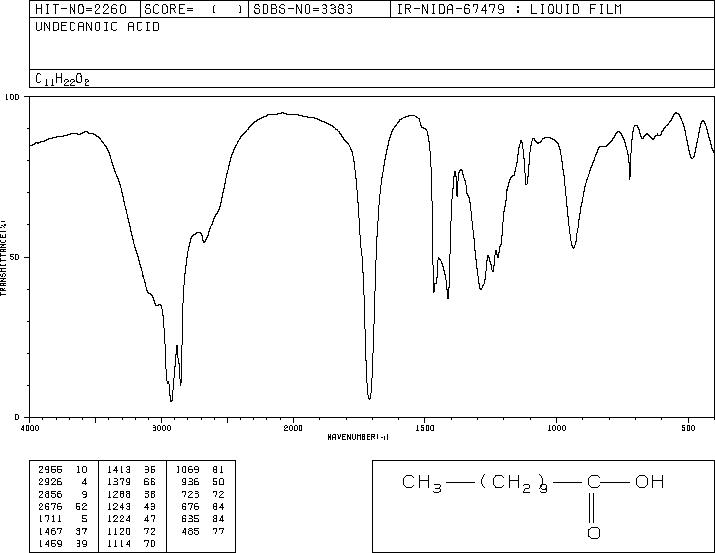Image resolution: width=715 pixels, height=553 pixels.
Task: Click the double-bonded O atom in the structure
Action: tap(593, 532)
